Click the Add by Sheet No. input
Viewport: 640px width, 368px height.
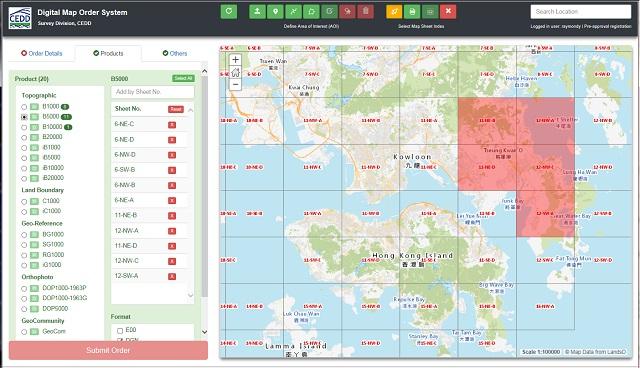click(153, 92)
